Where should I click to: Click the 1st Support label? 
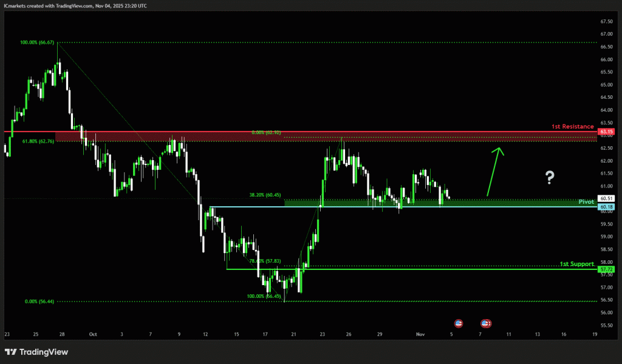576,264
